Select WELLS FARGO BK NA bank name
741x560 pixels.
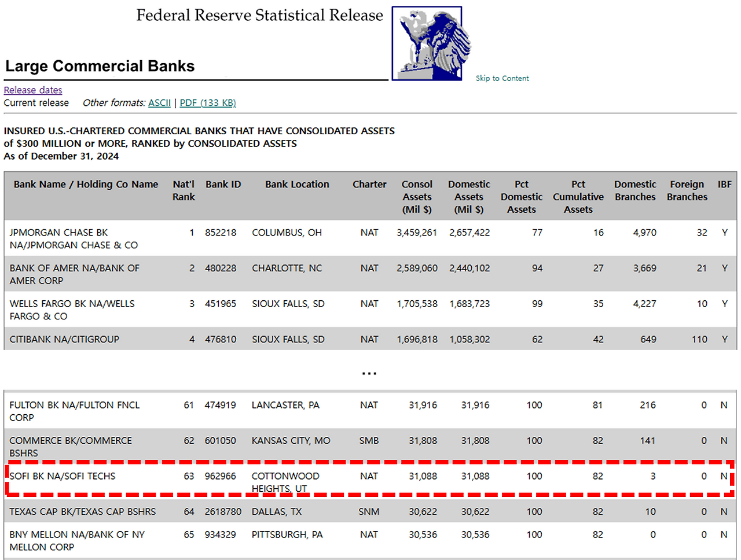(72, 310)
